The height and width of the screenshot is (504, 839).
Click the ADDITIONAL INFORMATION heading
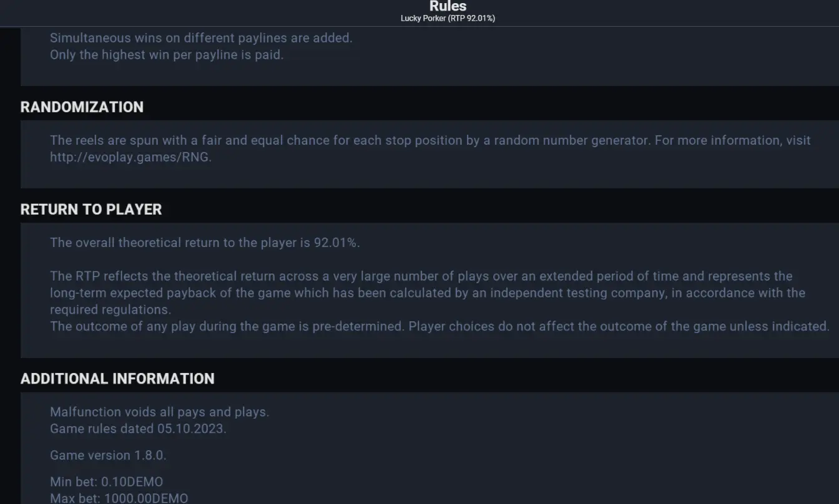click(x=117, y=379)
